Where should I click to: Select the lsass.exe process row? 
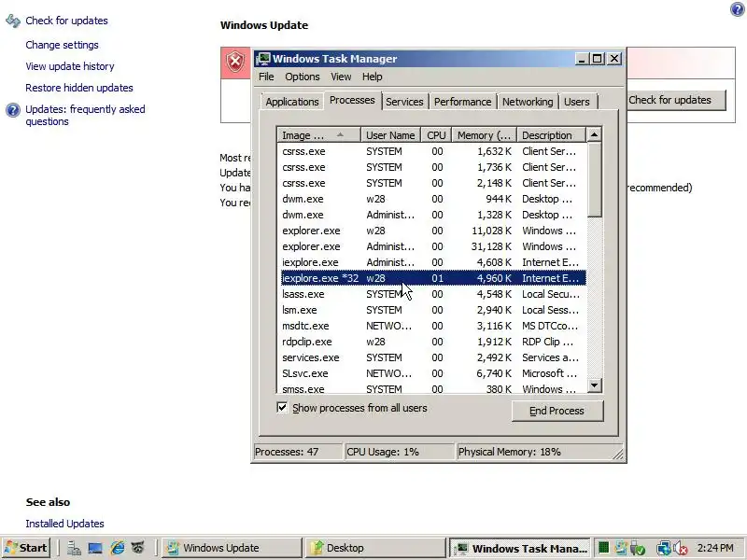click(433, 294)
